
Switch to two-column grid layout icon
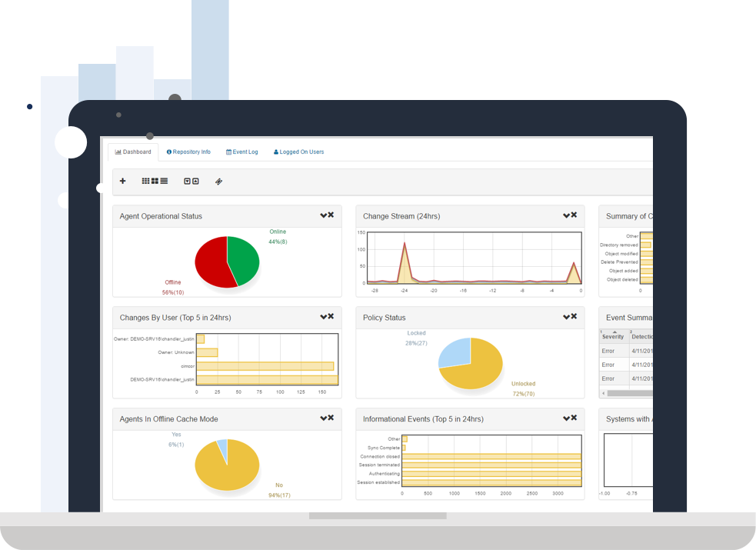coord(155,182)
